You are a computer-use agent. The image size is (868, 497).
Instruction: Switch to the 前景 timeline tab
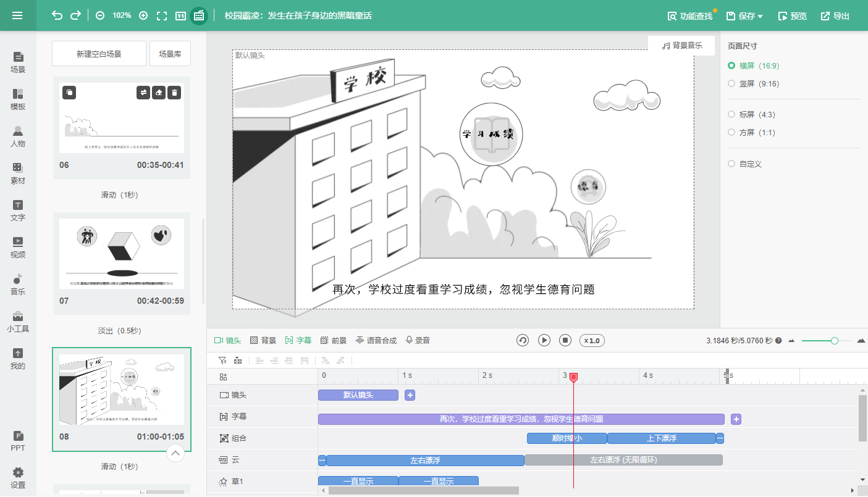coord(334,340)
